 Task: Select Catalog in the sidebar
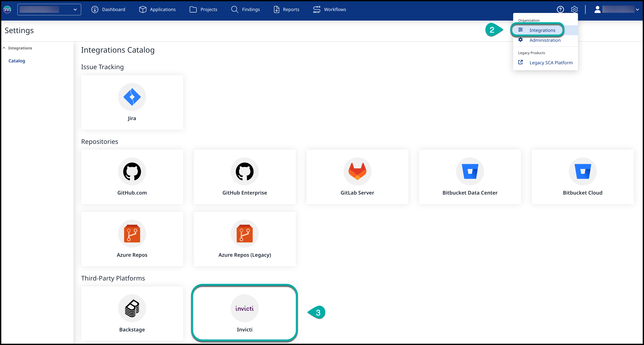pos(17,61)
